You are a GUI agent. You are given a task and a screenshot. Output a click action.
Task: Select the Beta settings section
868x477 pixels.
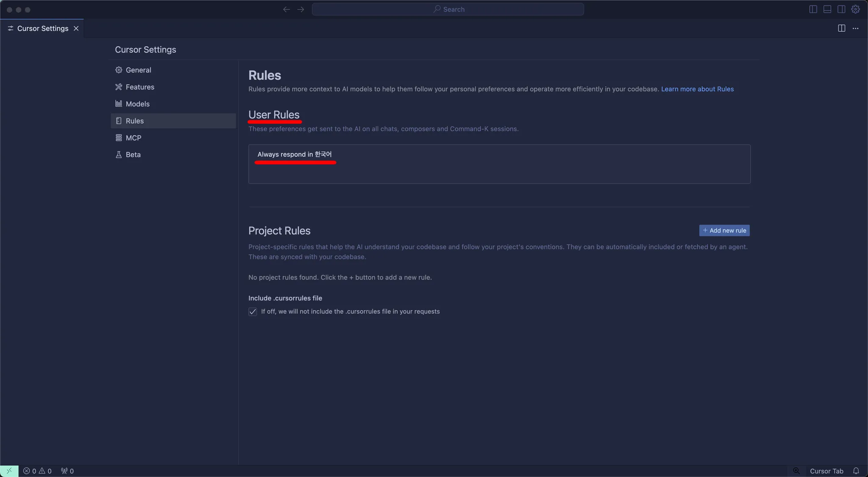[133, 155]
